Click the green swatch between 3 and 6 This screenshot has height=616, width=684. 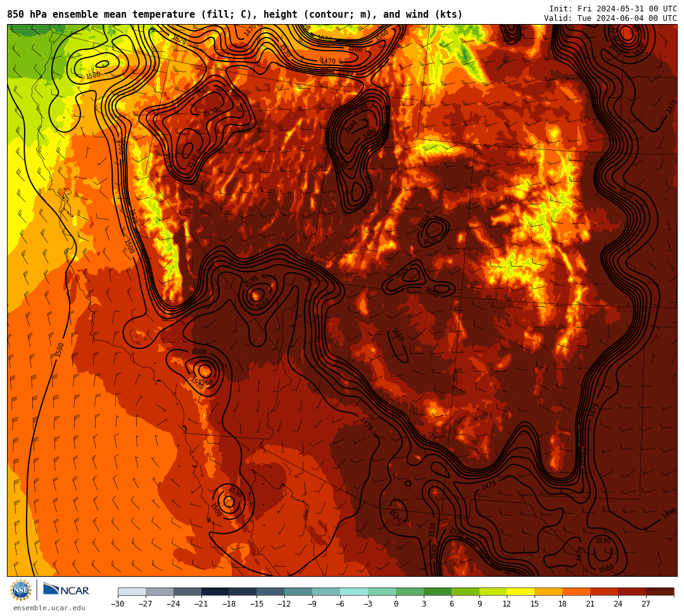coord(438,591)
